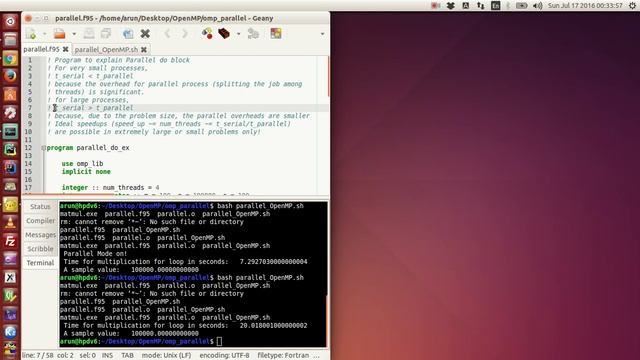Click 'implicit none' code line

click(86, 172)
